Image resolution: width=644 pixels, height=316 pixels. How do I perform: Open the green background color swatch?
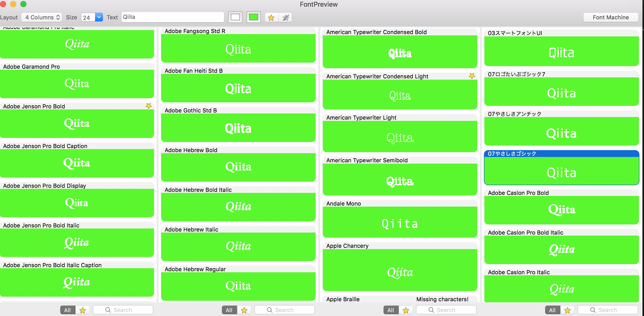click(x=253, y=17)
